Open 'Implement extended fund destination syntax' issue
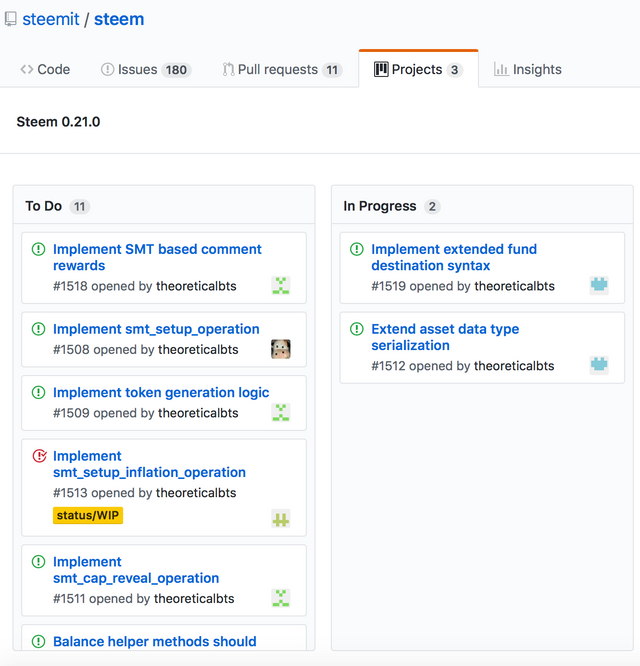 point(454,257)
